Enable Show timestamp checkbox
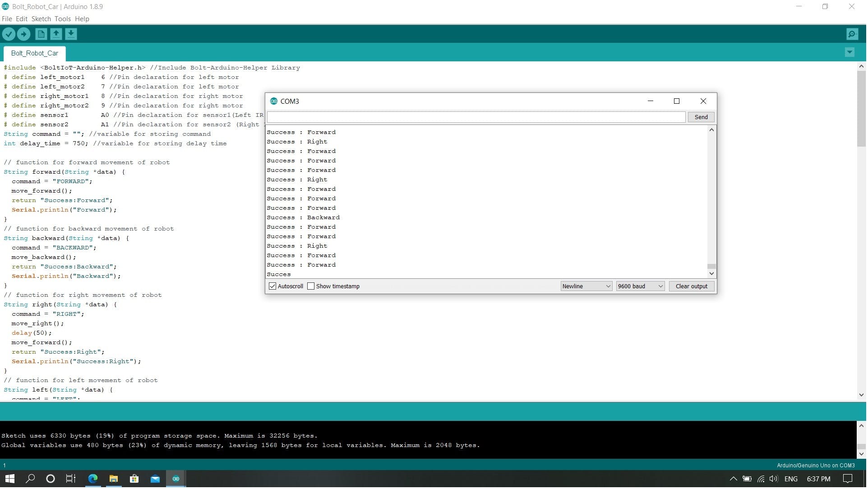This screenshot has height=489, width=868. point(311,286)
